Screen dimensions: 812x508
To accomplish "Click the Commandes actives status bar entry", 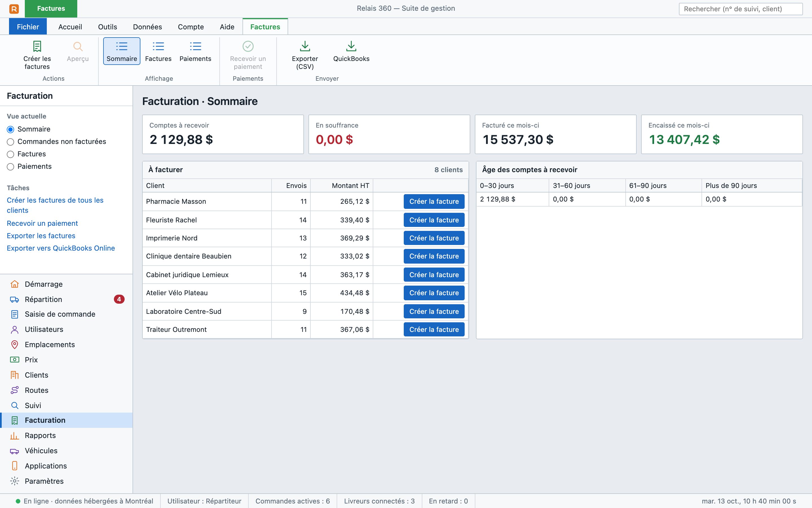I will (293, 501).
